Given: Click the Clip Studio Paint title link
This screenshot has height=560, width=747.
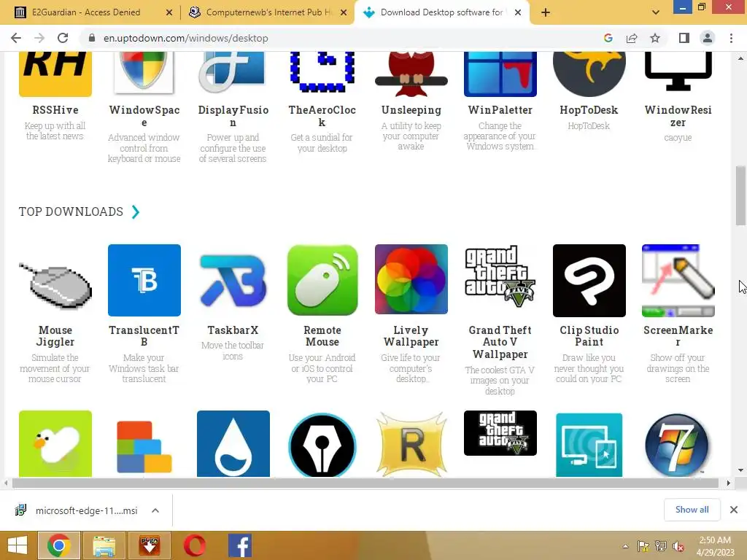Looking at the screenshot, I should coord(589,335).
